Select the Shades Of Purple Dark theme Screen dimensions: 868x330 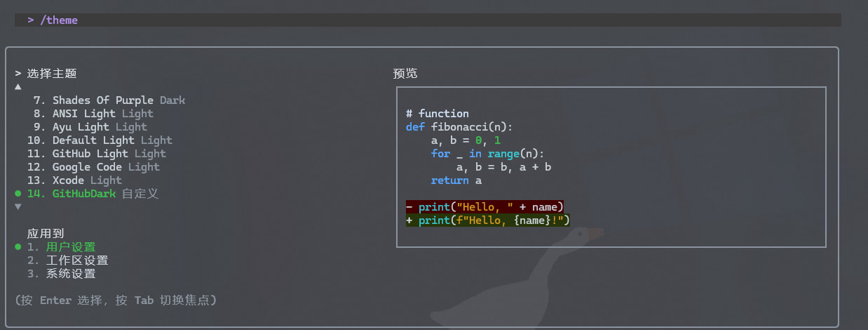(118, 100)
